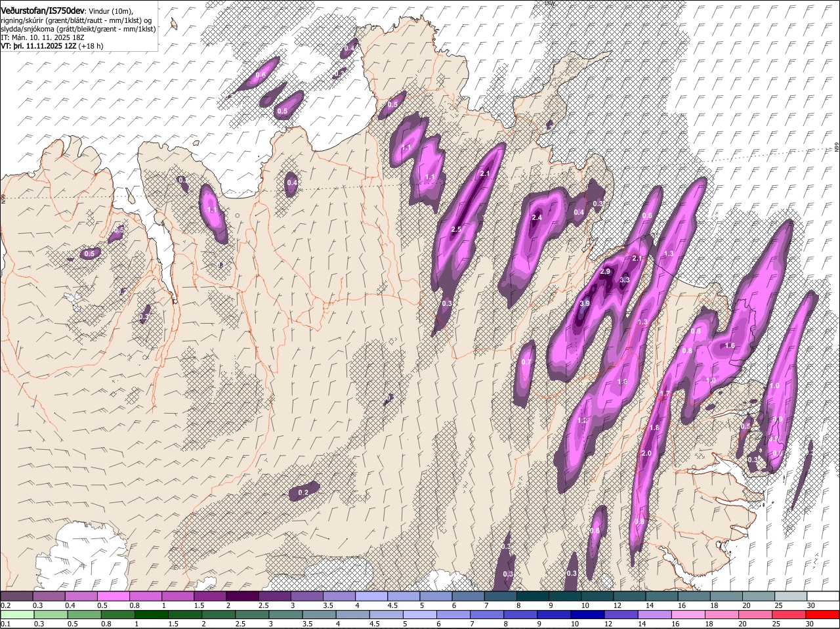840x629 pixels.
Task: Select lower scale swatch between 3 and 3.5
Action: click(x=286, y=615)
